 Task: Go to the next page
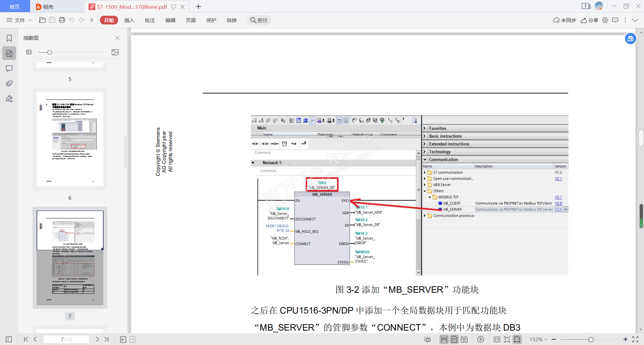pos(97,339)
